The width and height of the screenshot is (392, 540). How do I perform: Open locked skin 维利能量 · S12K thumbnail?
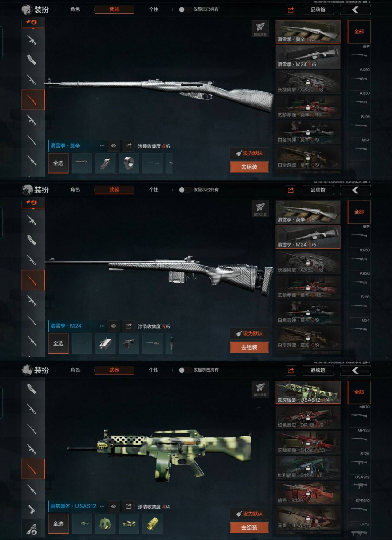308,468
